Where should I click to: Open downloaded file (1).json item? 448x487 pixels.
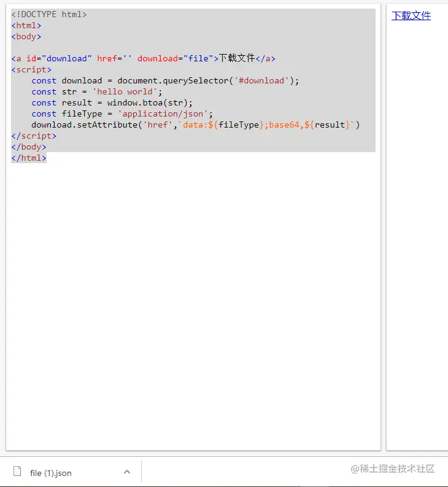click(x=51, y=473)
